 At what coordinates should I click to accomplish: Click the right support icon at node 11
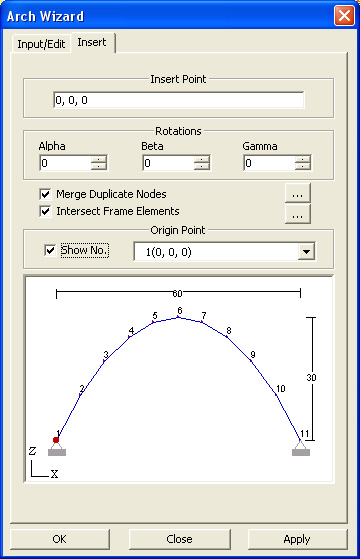pyautogui.click(x=301, y=448)
